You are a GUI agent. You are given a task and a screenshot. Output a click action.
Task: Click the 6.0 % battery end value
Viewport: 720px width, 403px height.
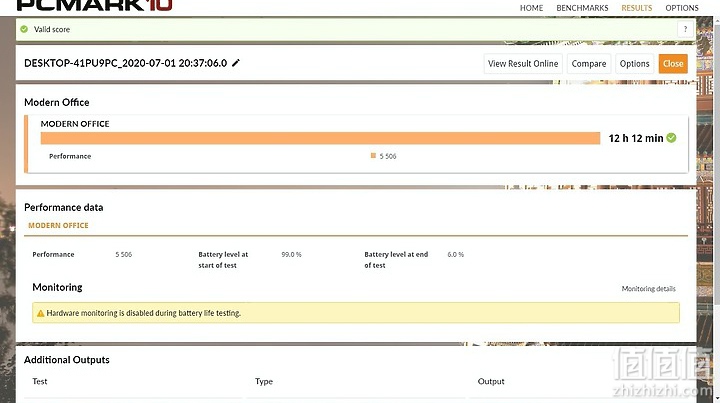[x=456, y=254]
